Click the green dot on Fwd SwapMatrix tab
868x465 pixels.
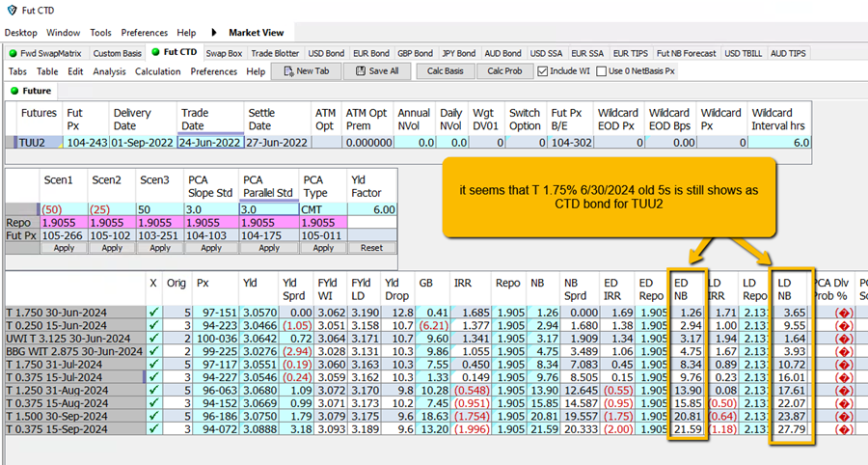[x=13, y=54]
